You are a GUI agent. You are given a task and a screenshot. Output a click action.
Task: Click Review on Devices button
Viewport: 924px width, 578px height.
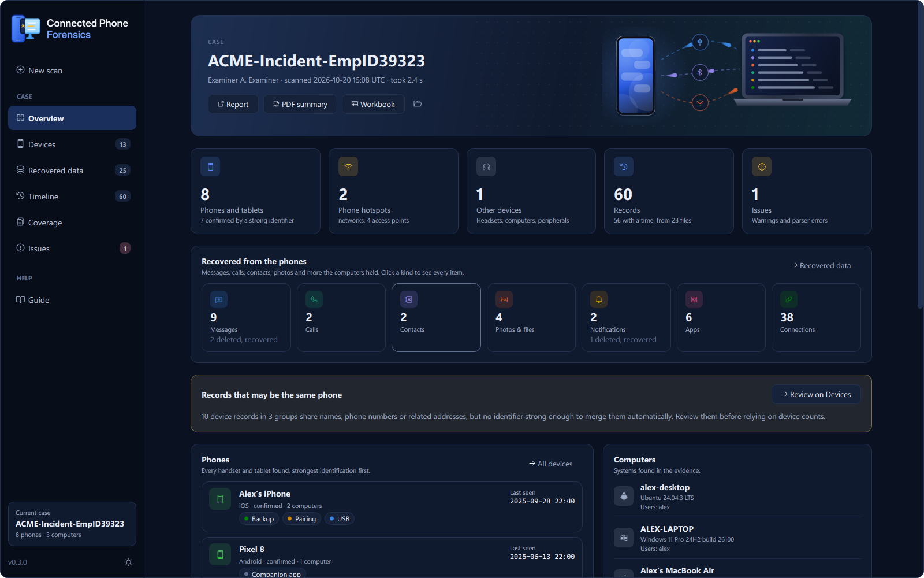click(816, 394)
